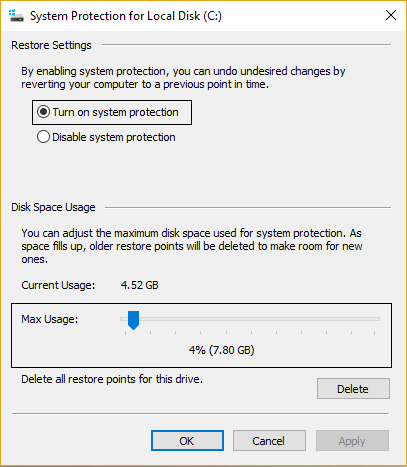Click the drive icon in the title bar
407x467 pixels.
coord(16,16)
